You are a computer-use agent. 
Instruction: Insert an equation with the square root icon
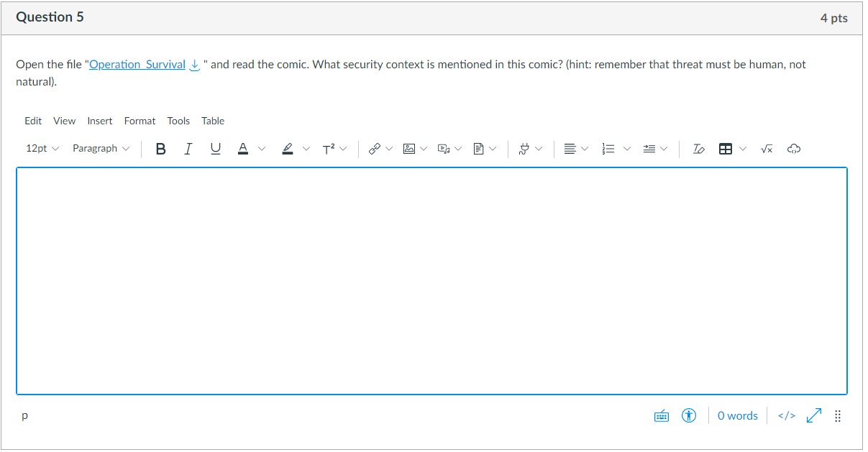click(766, 149)
